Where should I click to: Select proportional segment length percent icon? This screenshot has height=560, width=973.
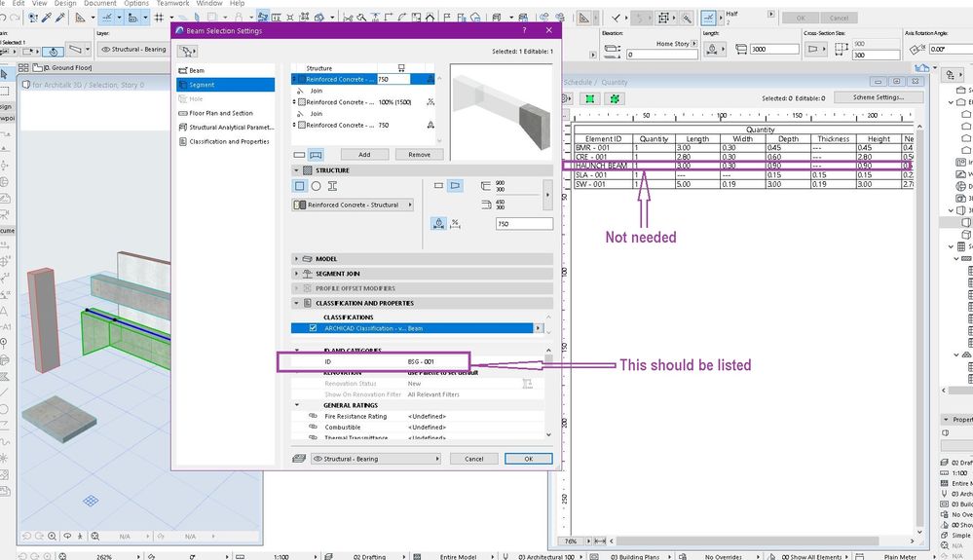[x=455, y=223]
